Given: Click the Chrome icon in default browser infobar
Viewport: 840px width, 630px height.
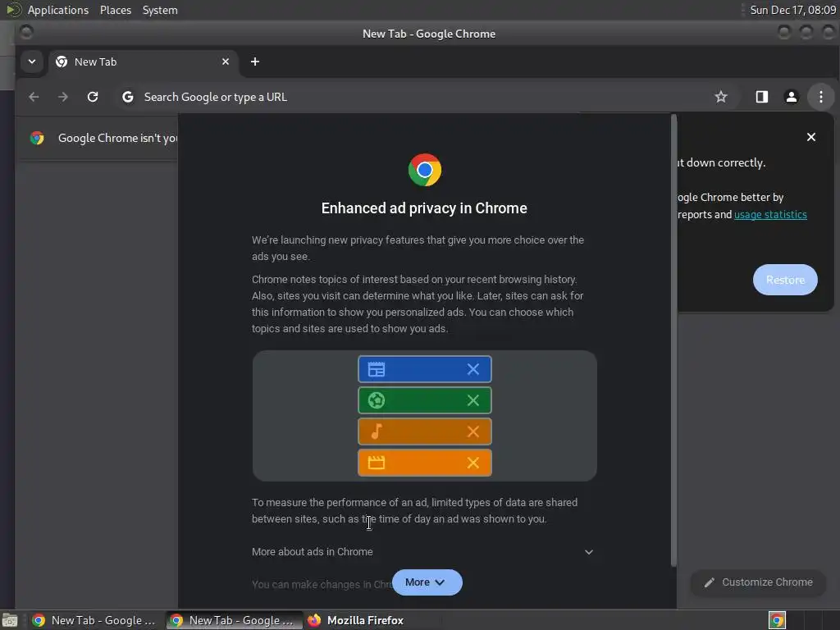Looking at the screenshot, I should [x=37, y=138].
